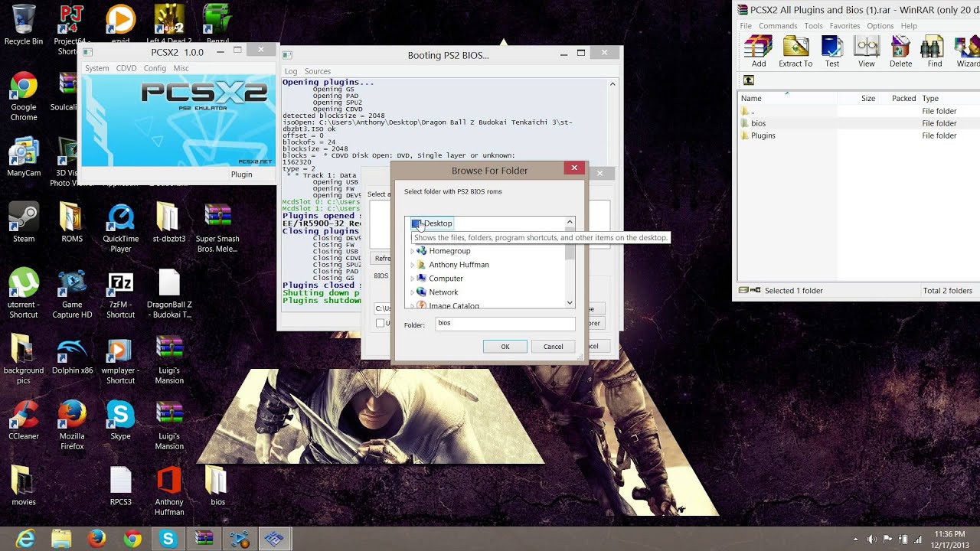Expand the Computer tree node
The height and width of the screenshot is (551, 980).
point(412,279)
